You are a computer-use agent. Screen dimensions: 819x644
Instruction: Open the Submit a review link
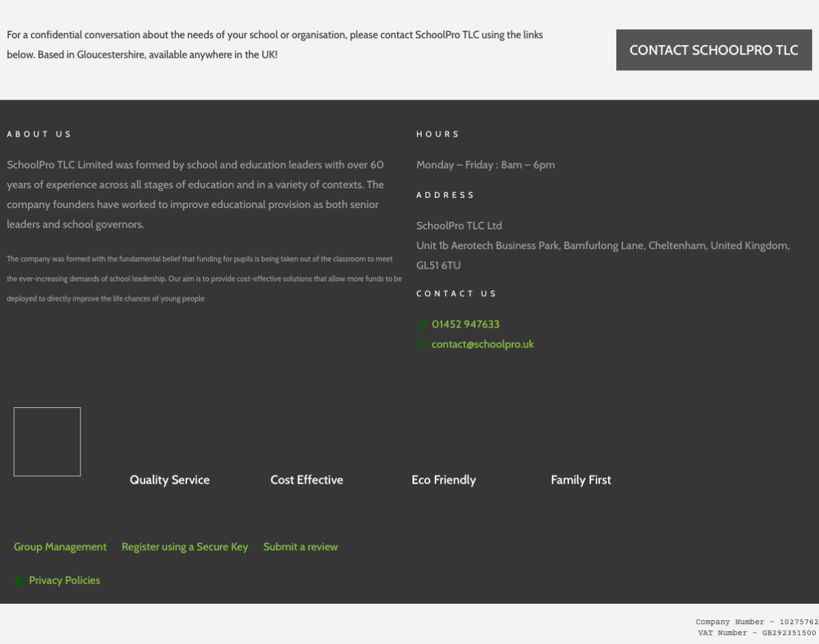click(x=300, y=546)
